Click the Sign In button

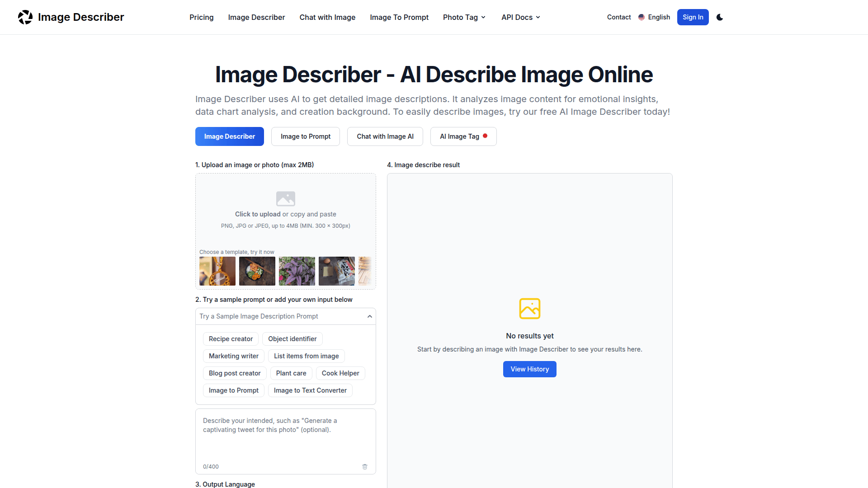coord(693,17)
